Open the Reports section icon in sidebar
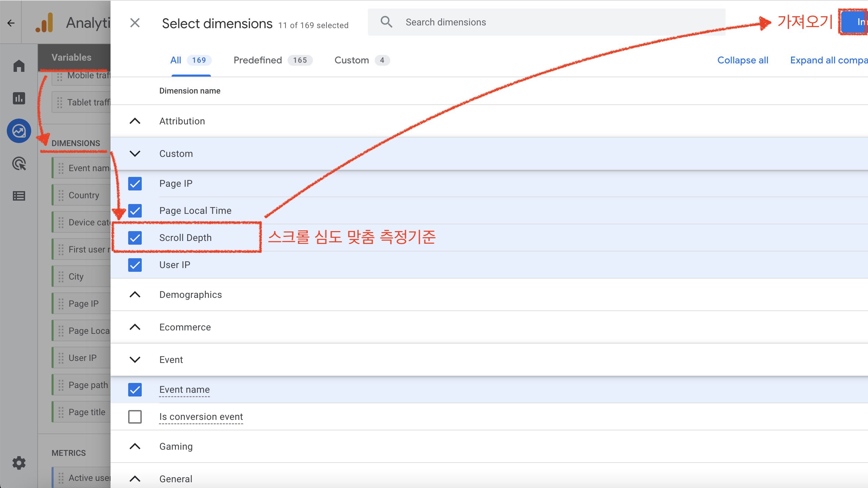The image size is (868, 488). pyautogui.click(x=19, y=98)
